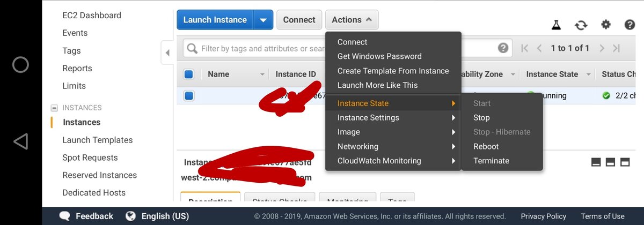Open EC2 Dashboard in sidebar
Screen dimensions: 644x225
point(92,16)
